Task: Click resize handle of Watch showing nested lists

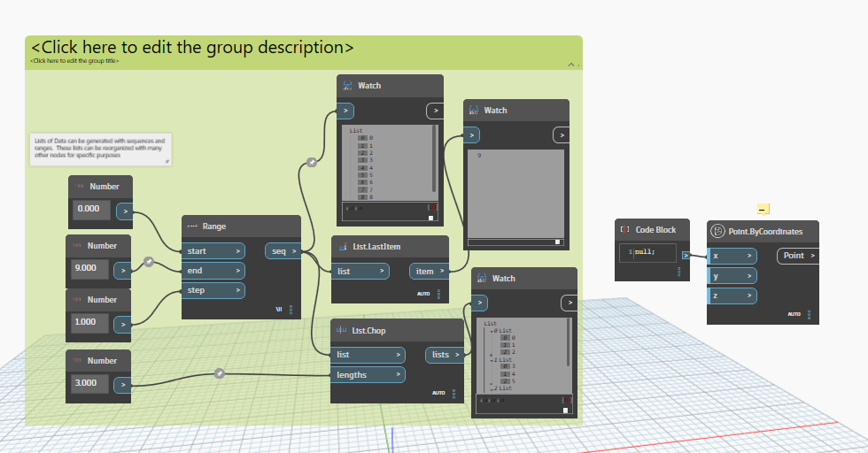Action: click(565, 410)
